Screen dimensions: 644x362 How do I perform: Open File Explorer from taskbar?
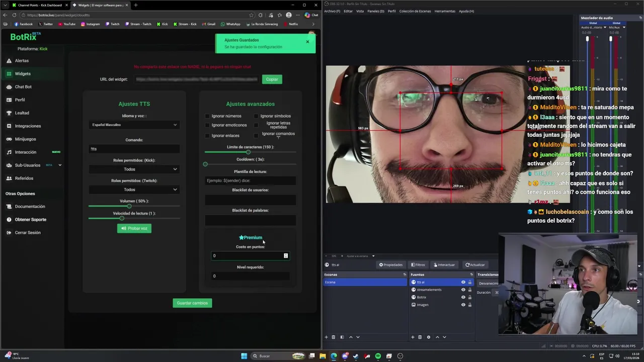323,356
